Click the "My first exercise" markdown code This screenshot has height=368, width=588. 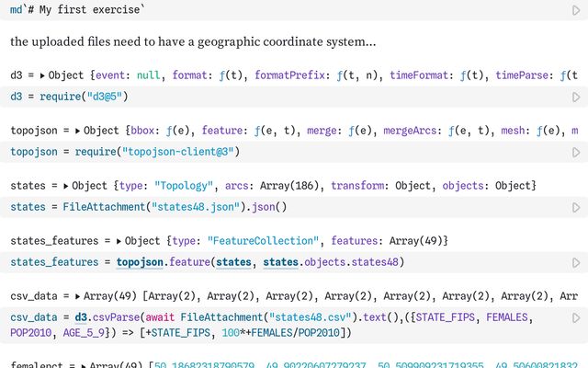[x=89, y=8]
